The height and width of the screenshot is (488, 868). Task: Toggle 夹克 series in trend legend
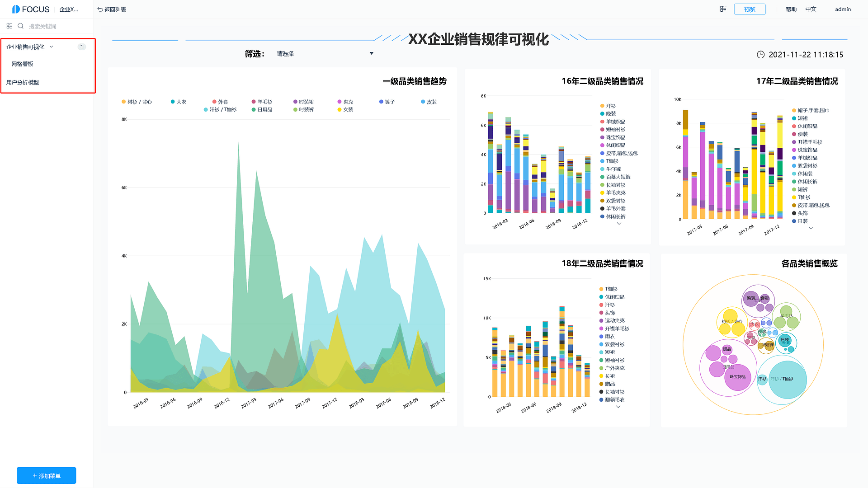345,102
